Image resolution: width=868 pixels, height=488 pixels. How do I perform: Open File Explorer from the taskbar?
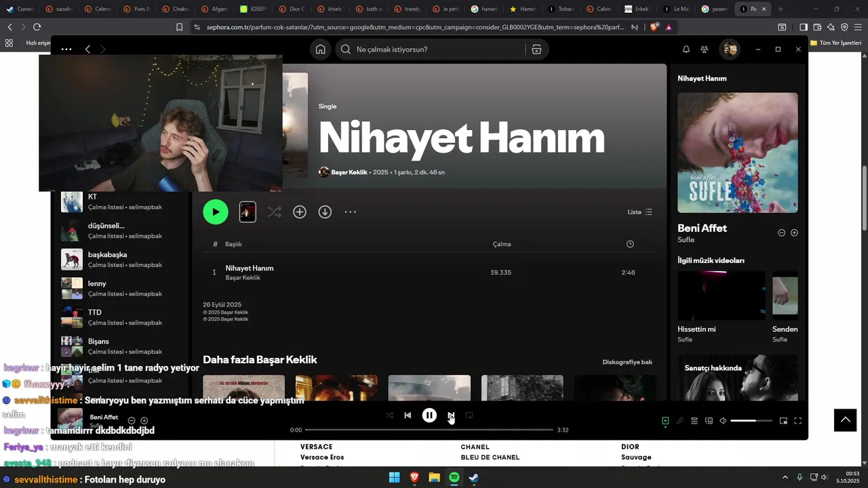coord(434,478)
